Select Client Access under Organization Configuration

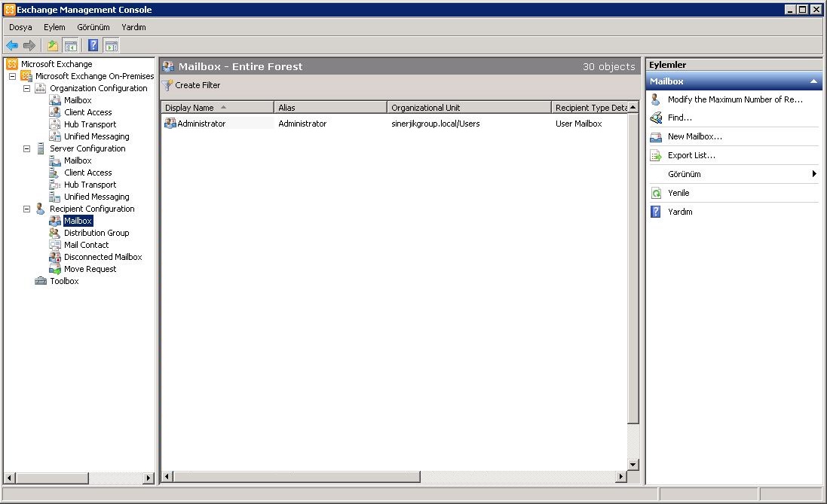click(x=88, y=112)
